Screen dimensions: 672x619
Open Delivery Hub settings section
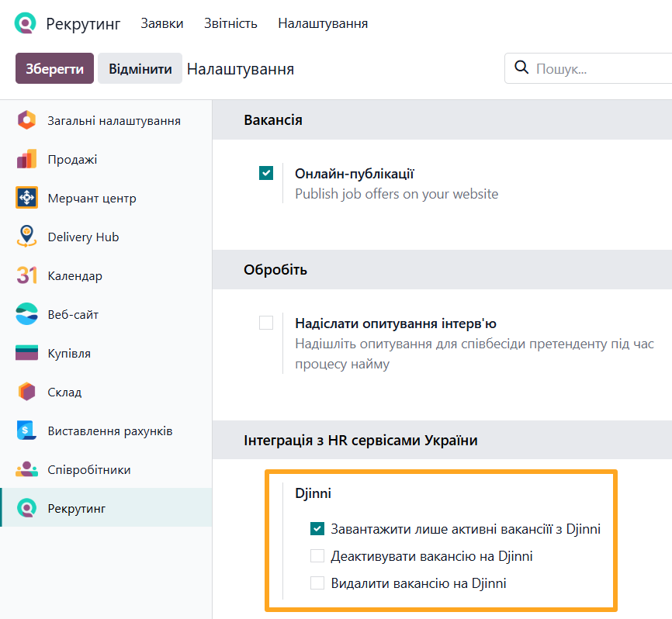pyautogui.click(x=106, y=237)
